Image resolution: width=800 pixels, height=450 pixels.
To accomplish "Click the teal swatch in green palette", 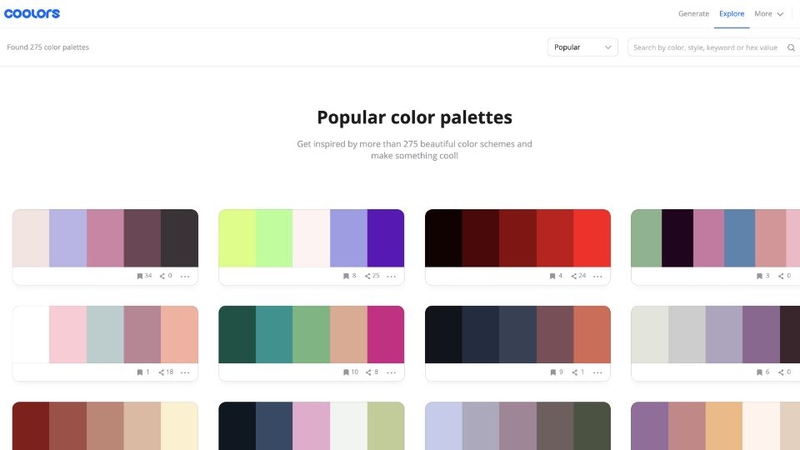I will click(x=273, y=334).
